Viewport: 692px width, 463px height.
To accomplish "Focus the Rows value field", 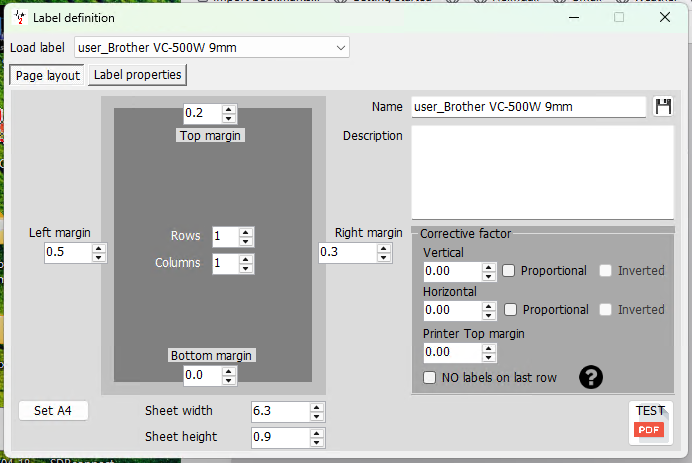I will pyautogui.click(x=226, y=237).
